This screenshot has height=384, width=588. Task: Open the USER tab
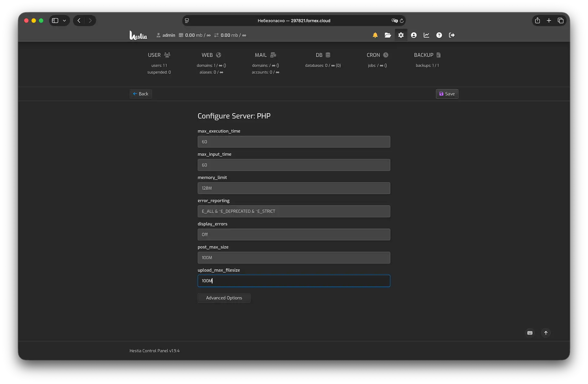[x=159, y=55]
